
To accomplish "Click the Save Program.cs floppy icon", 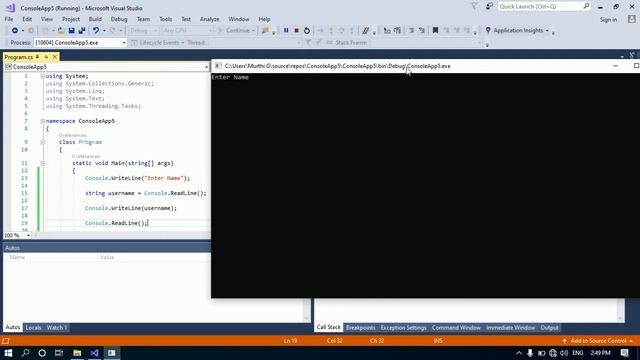I will pos(71,31).
